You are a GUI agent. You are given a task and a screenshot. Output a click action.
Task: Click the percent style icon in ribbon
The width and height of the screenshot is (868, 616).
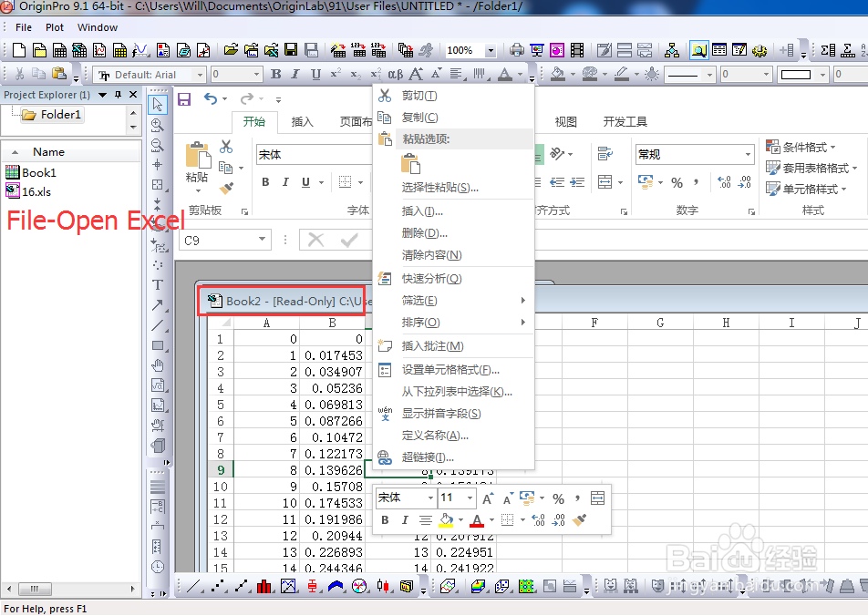point(677,182)
